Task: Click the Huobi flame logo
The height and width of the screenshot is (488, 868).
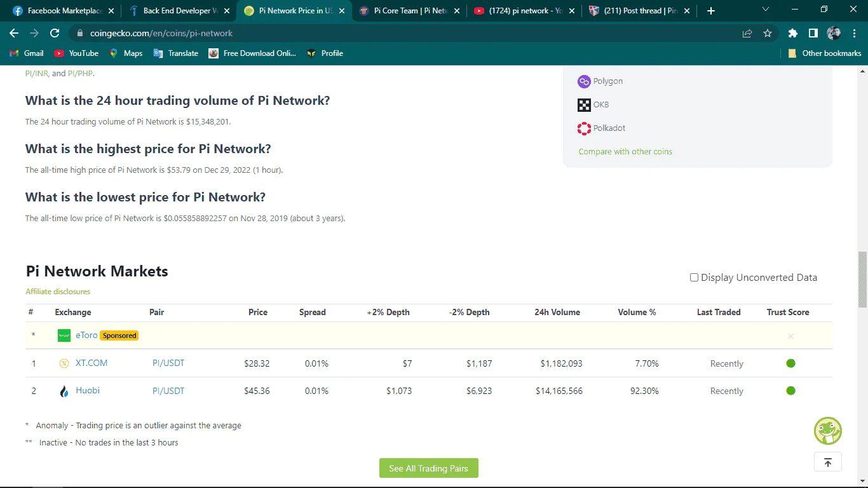Action: click(x=64, y=391)
